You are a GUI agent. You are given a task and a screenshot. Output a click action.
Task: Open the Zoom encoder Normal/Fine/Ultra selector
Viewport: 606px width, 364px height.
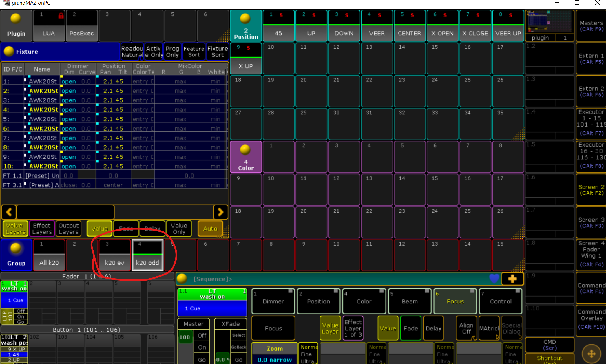pos(308,354)
